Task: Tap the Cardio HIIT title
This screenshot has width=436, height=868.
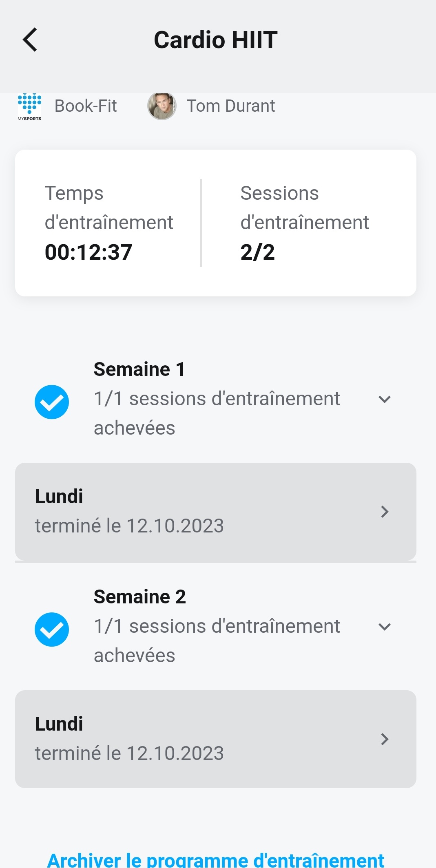Action: [216, 40]
